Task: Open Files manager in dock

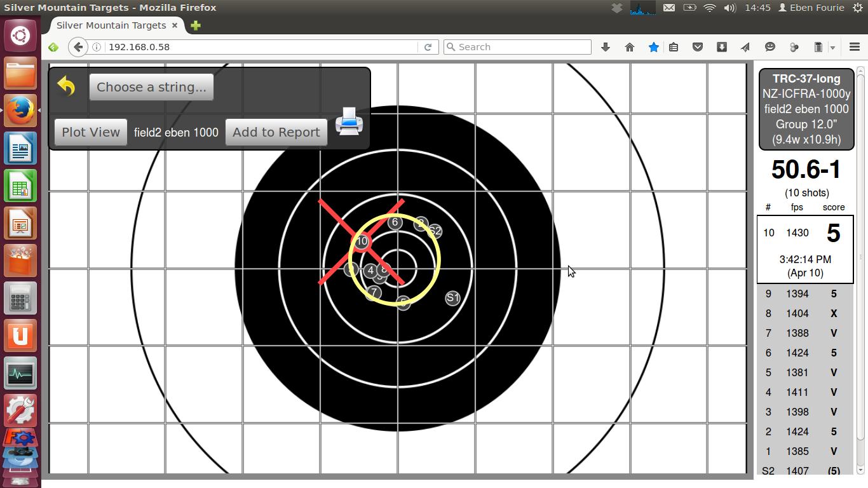Action: click(x=20, y=74)
